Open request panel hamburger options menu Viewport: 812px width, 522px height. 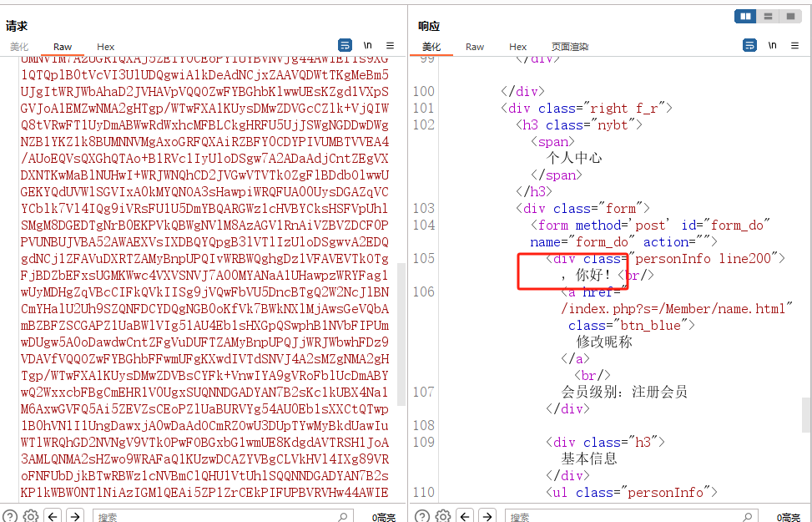390,45
